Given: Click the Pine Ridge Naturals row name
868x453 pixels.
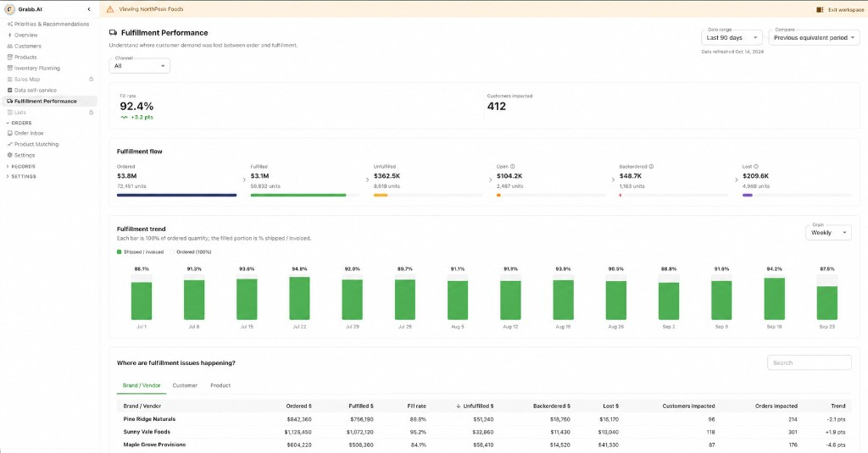Looking at the screenshot, I should pos(149,419).
